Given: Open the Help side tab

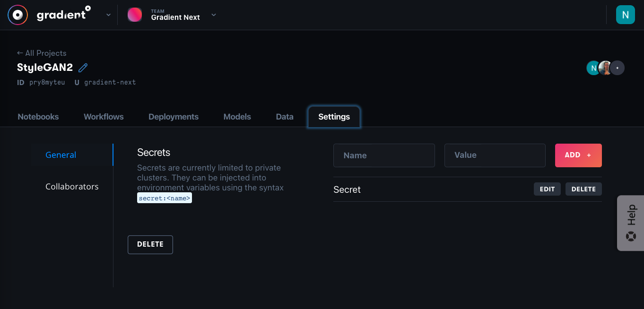Looking at the screenshot, I should [631, 223].
